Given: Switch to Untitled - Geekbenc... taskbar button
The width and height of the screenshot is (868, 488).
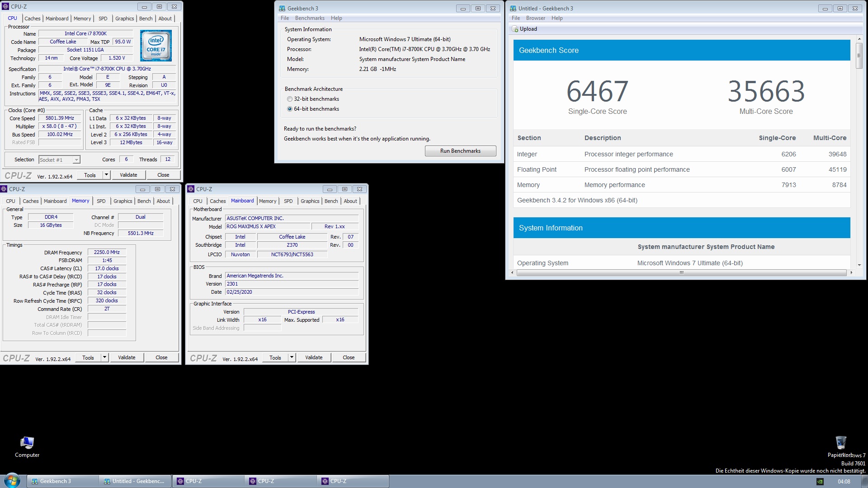Looking at the screenshot, I should [x=135, y=481].
